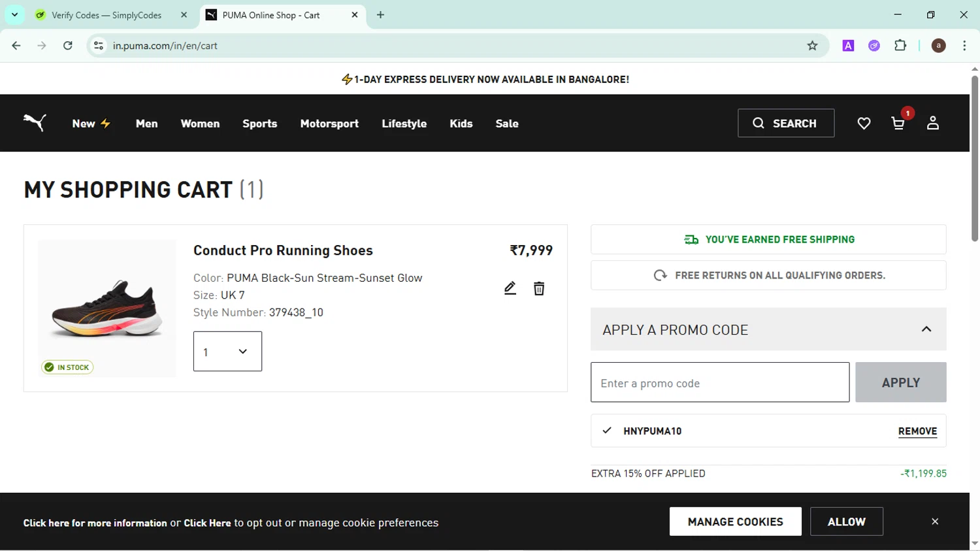The width and height of the screenshot is (980, 551).
Task: Open the Motorsport menu
Action: coord(329,124)
